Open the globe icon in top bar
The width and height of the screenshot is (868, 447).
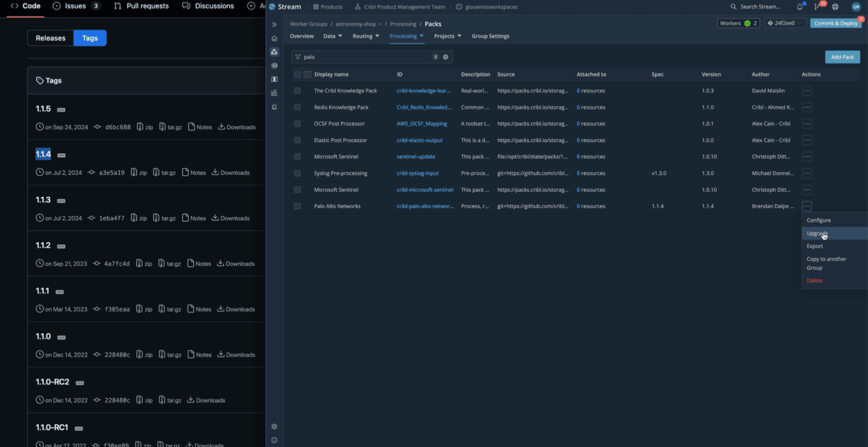[x=835, y=7]
